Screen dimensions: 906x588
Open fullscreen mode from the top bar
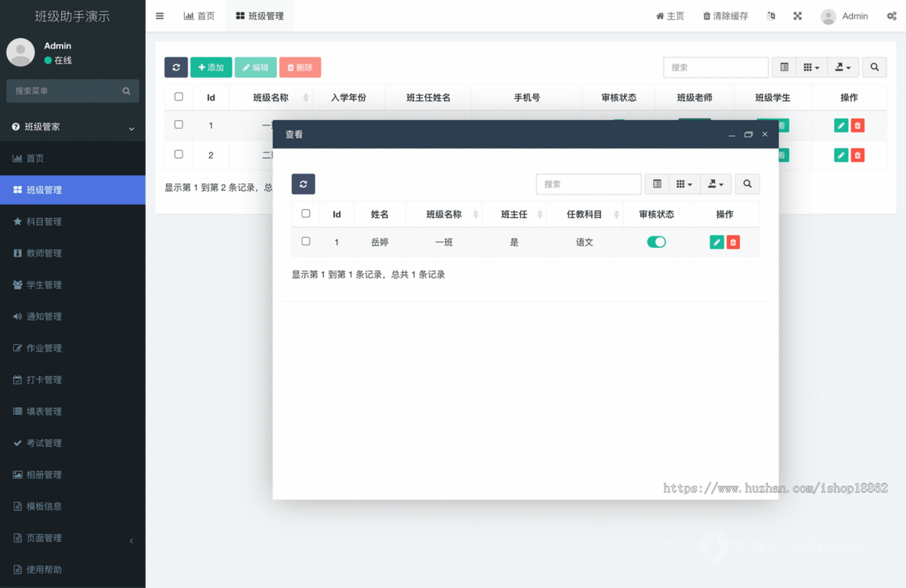pyautogui.click(x=797, y=15)
